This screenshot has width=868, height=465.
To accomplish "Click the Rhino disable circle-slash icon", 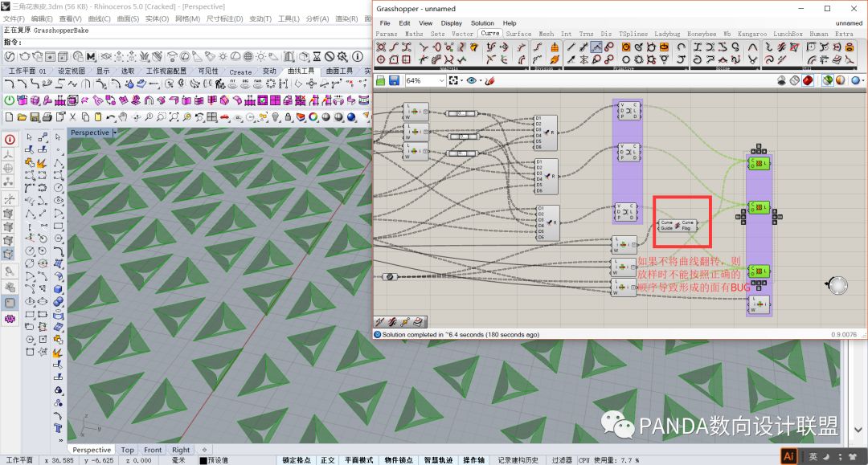I will tap(330, 56).
